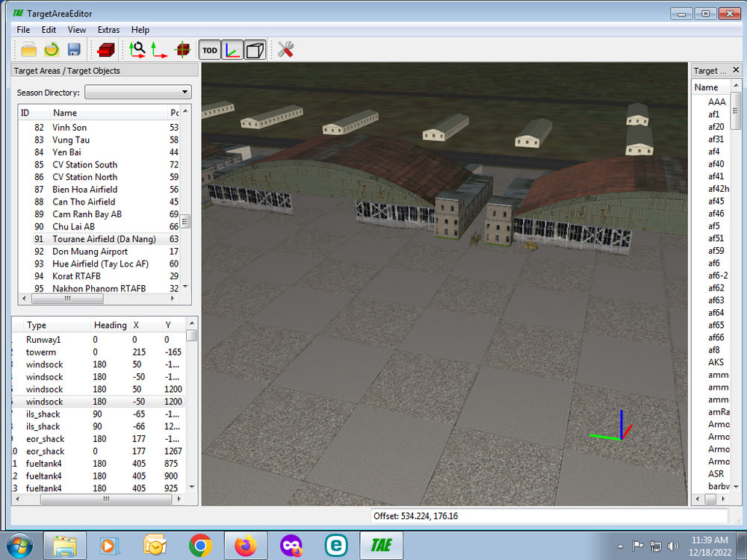Click the blue floppy save icon
The height and width of the screenshot is (560, 747).
tap(74, 49)
